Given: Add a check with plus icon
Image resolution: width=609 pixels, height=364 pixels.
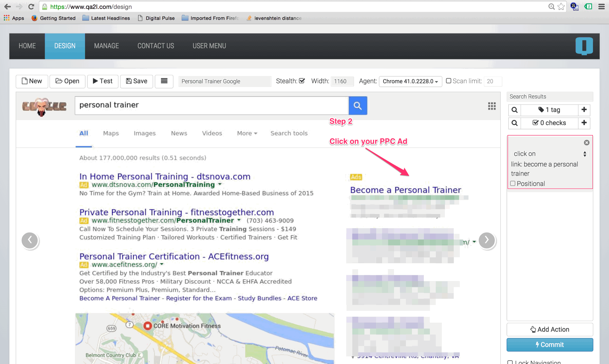Looking at the screenshot, I should (x=584, y=123).
